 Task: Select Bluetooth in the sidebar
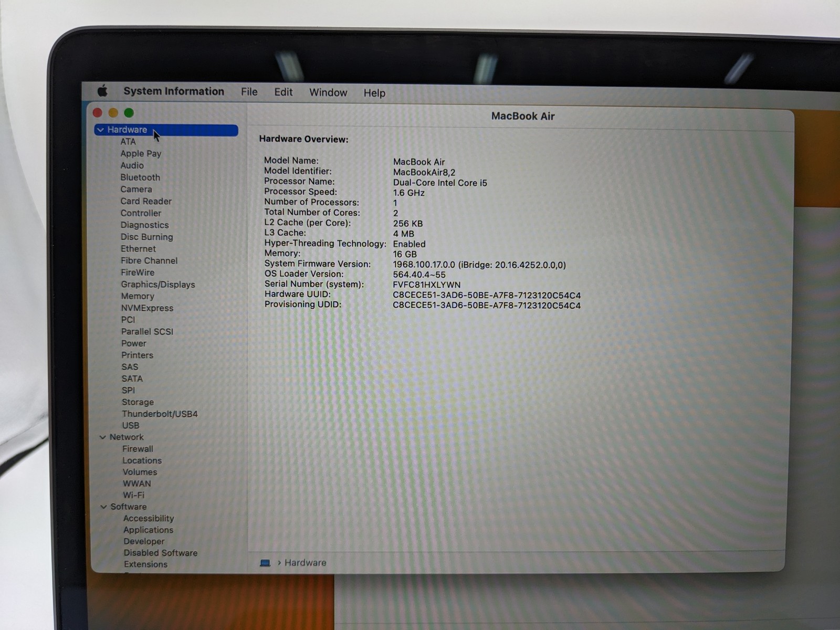[140, 177]
